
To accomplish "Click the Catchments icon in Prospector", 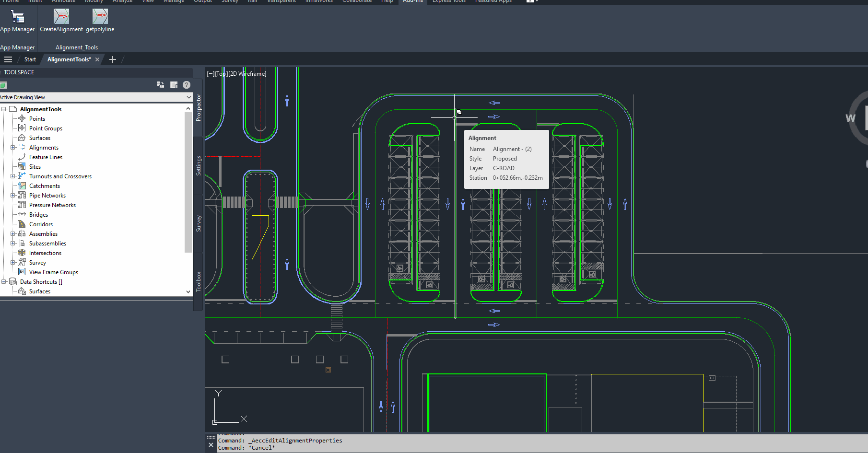I will 22,186.
